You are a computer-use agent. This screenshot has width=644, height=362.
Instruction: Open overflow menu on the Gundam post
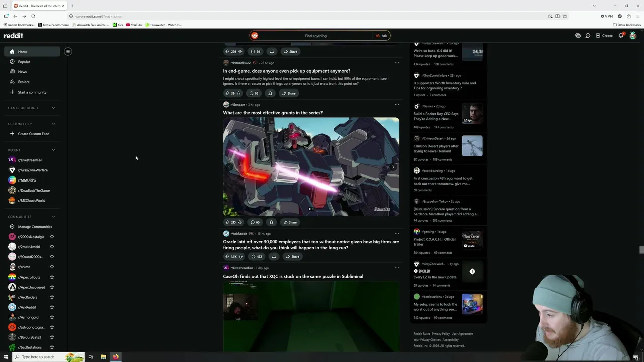click(397, 104)
